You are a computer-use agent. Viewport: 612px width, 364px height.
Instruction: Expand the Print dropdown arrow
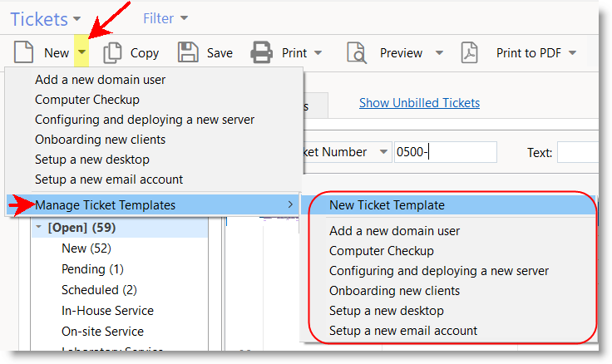click(318, 53)
